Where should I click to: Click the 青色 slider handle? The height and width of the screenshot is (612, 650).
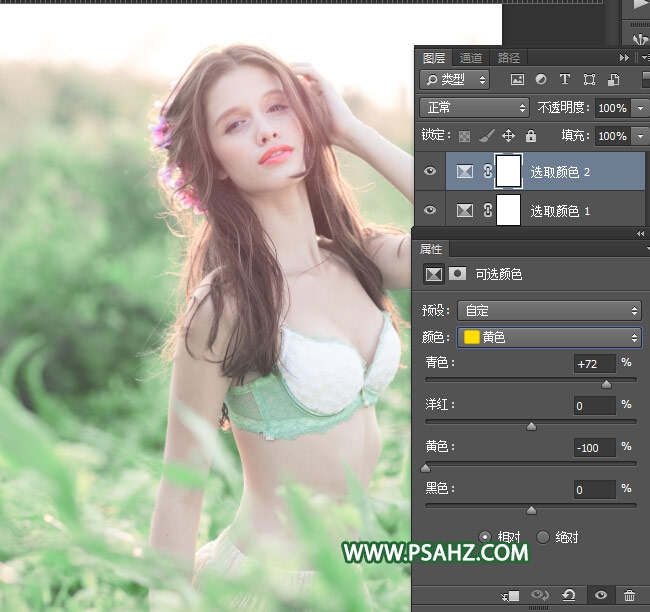606,384
